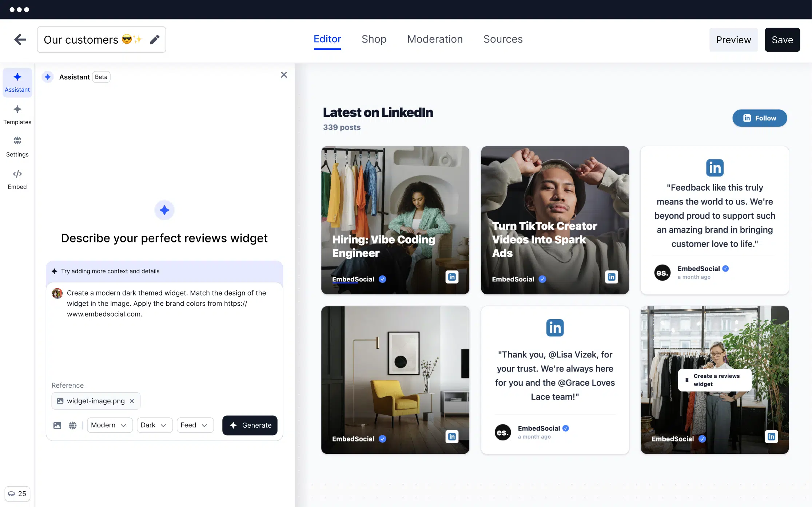
Task: Click the LinkedIn Follow button
Action: (x=759, y=118)
